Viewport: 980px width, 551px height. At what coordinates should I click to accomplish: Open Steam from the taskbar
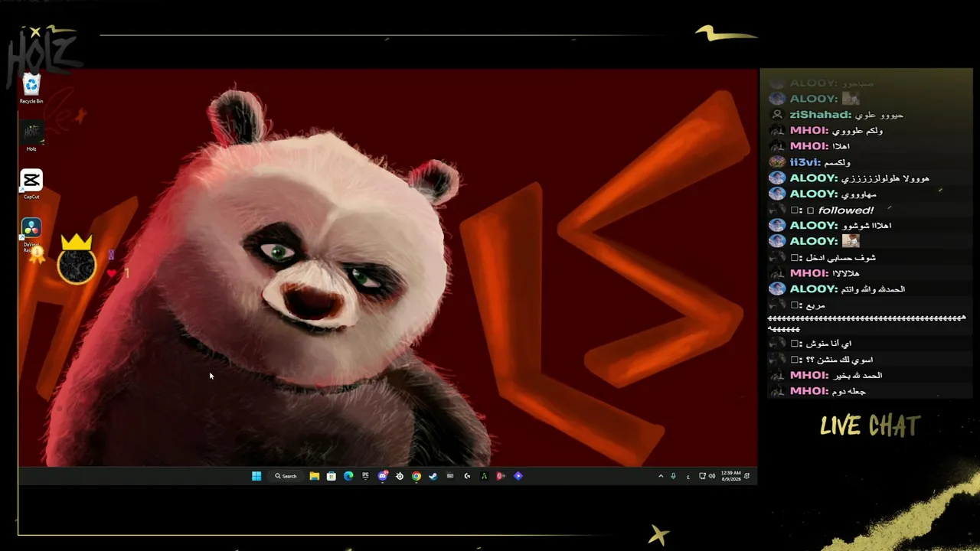tap(433, 476)
